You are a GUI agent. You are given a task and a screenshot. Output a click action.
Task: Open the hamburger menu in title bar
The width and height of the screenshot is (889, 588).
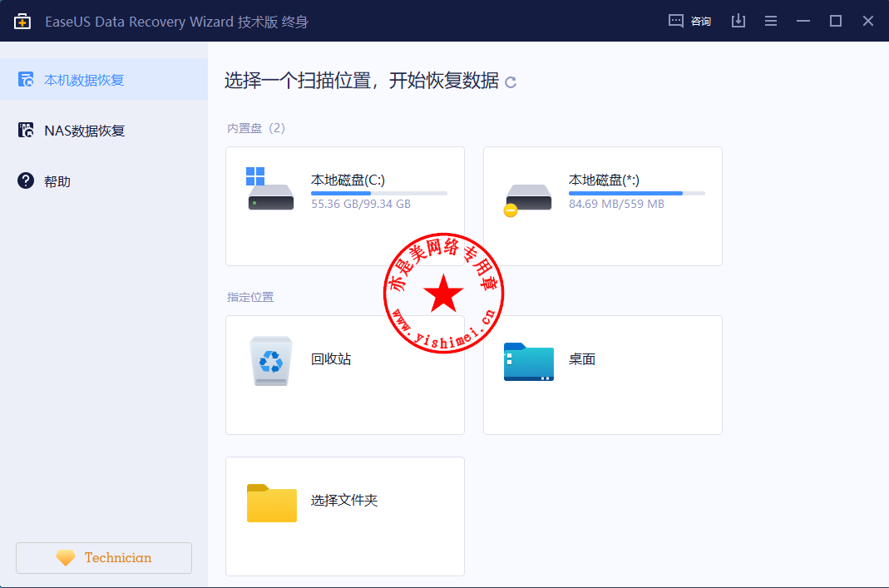tap(771, 22)
